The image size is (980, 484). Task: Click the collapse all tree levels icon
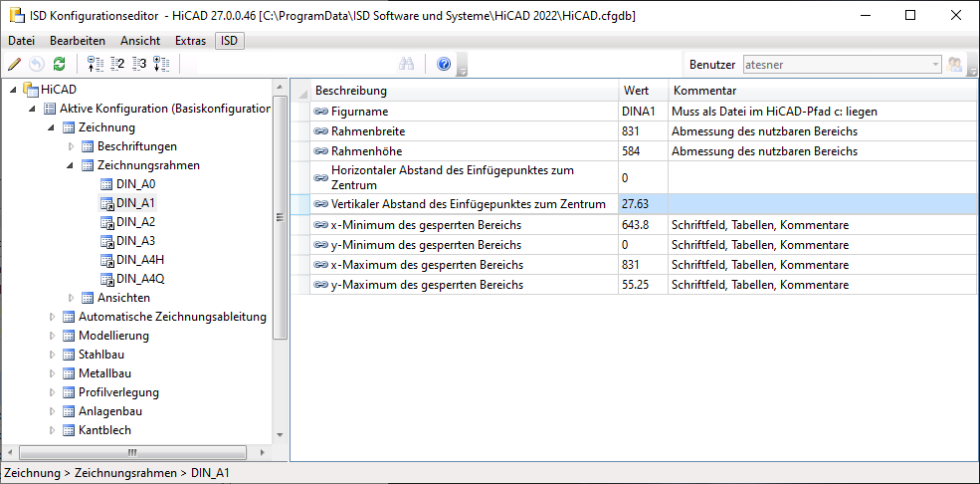[95, 63]
